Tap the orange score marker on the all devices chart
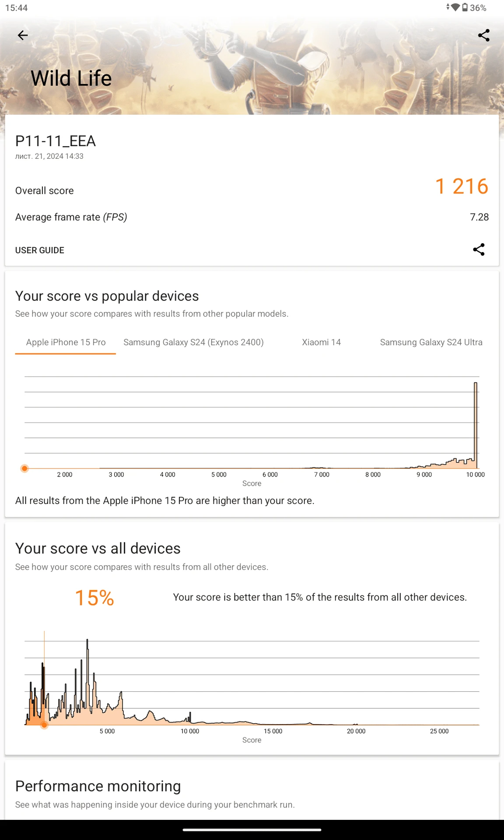Screen dimensions: 504x840 tap(44, 725)
